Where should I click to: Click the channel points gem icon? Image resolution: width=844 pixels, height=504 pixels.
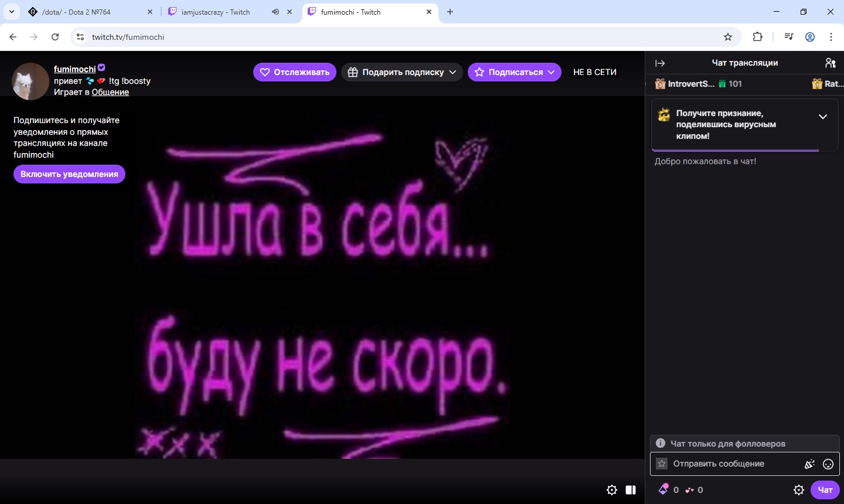pos(663,489)
